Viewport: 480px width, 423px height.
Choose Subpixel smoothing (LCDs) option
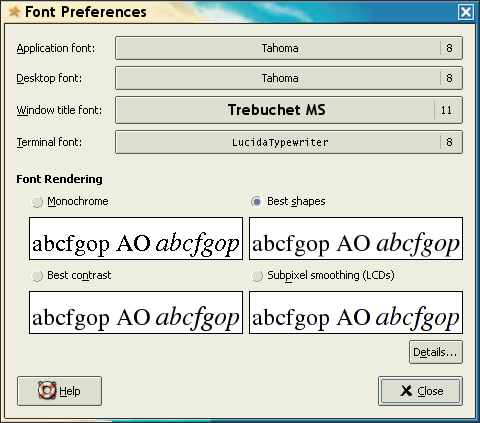[x=257, y=276]
